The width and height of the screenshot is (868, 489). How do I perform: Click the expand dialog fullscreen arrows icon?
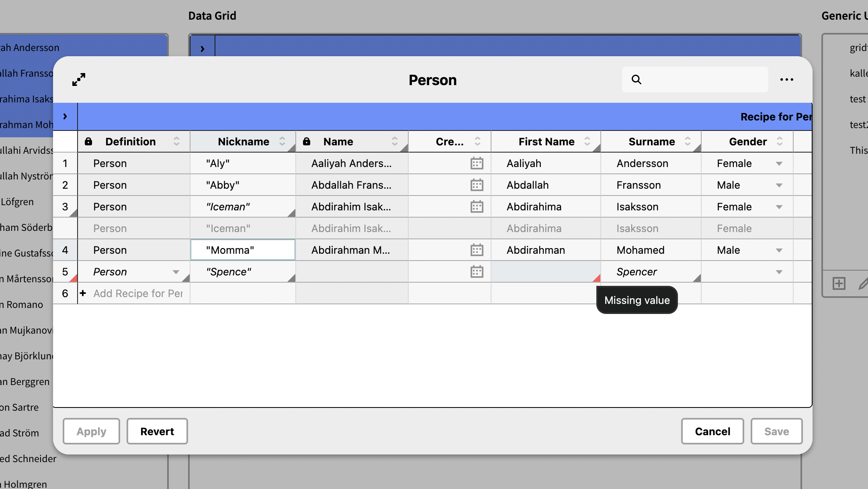(79, 79)
